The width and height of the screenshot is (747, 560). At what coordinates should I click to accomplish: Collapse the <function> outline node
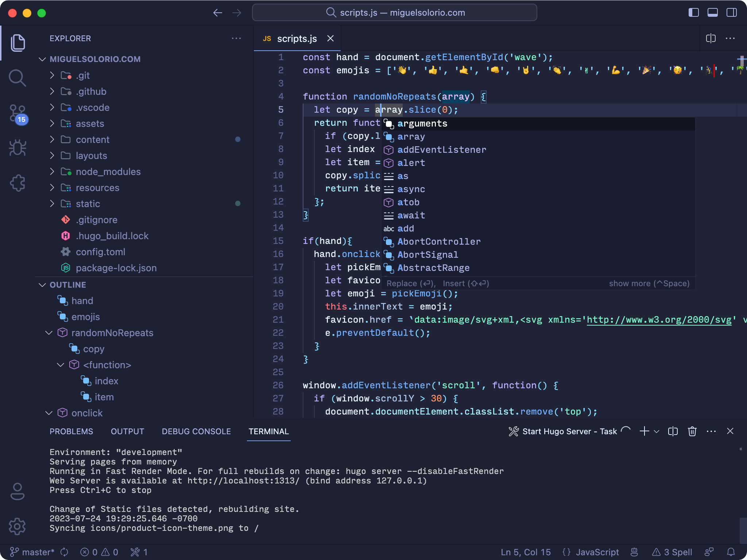61,365
